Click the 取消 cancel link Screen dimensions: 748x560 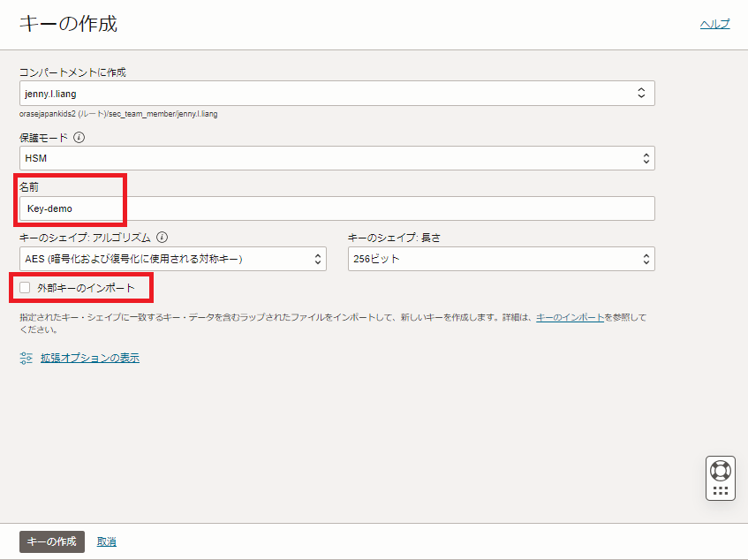coord(107,541)
